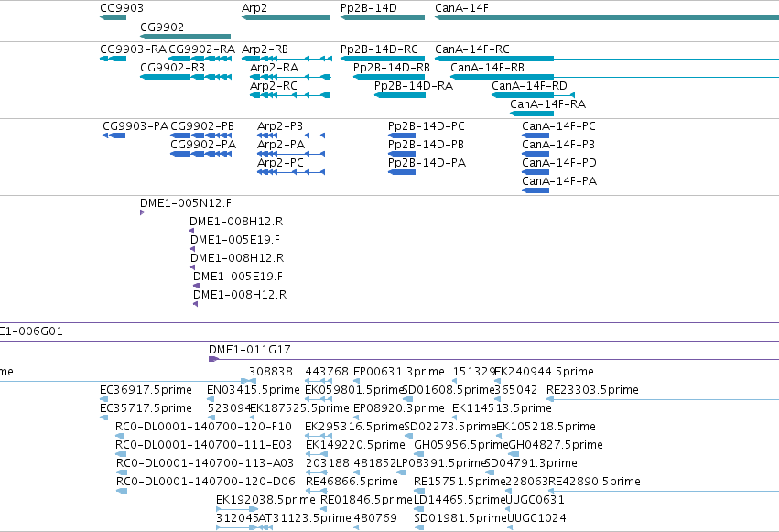
Task: Select the CG9902 gene label
Action: point(162,27)
